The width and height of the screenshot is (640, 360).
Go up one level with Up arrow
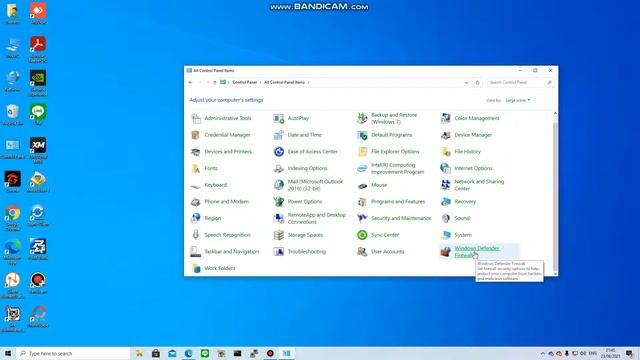tap(215, 82)
